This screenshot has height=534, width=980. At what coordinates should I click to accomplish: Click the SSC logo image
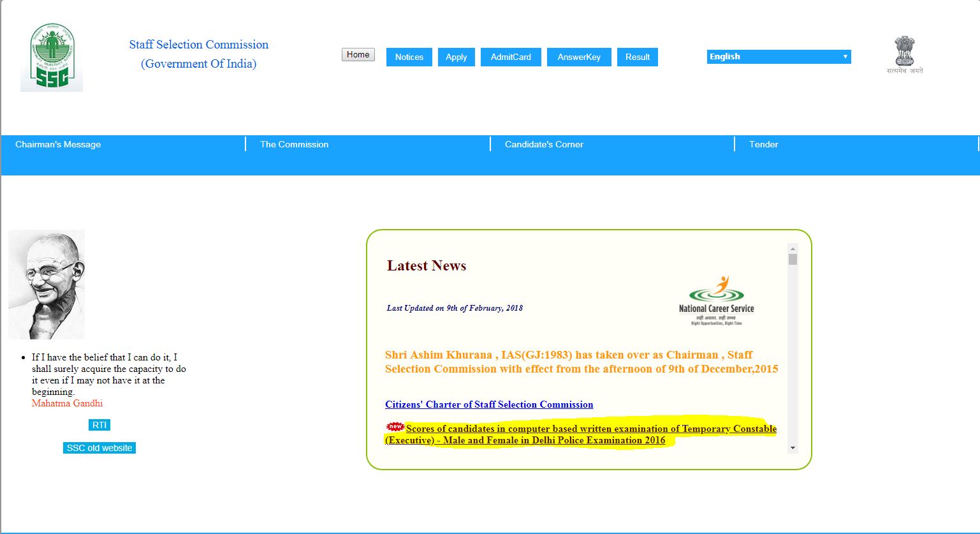[52, 57]
